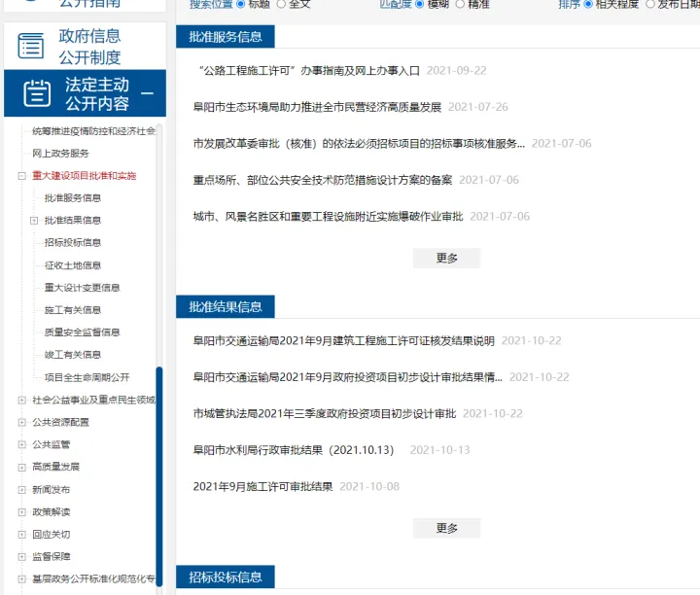Select the 相关程度 sort radio
Image resolution: width=700 pixels, height=595 pixels.
[588, 4]
